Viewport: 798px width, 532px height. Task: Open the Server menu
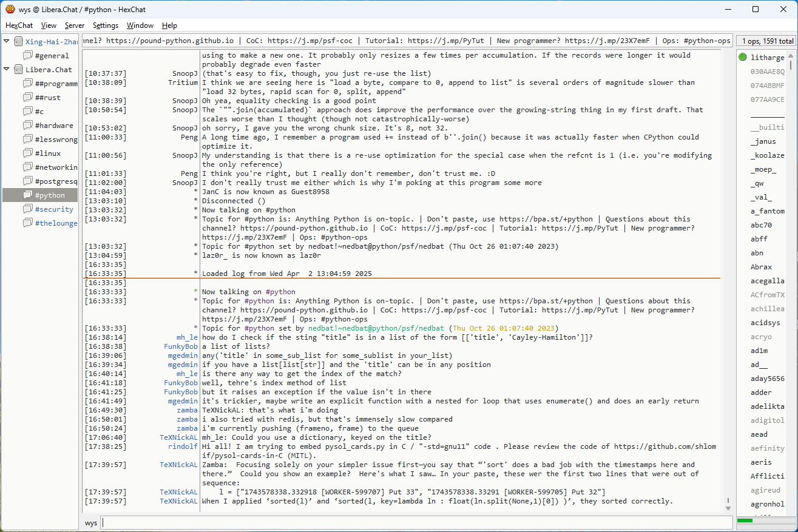(x=75, y=25)
